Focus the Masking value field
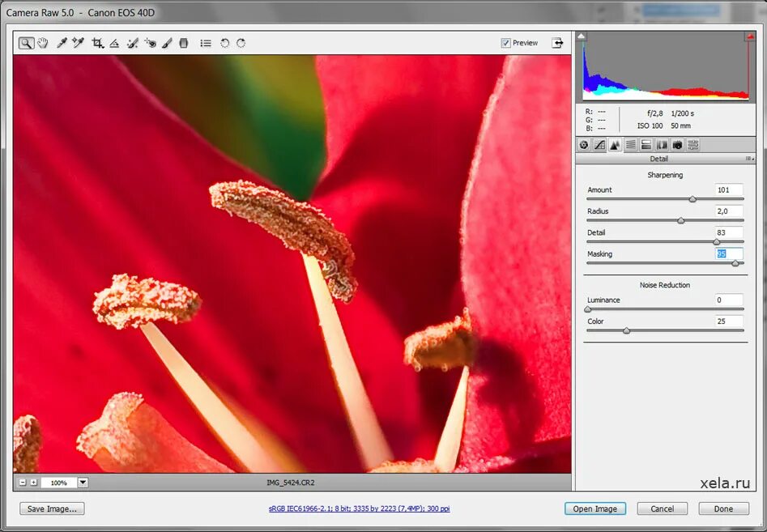 [x=729, y=253]
